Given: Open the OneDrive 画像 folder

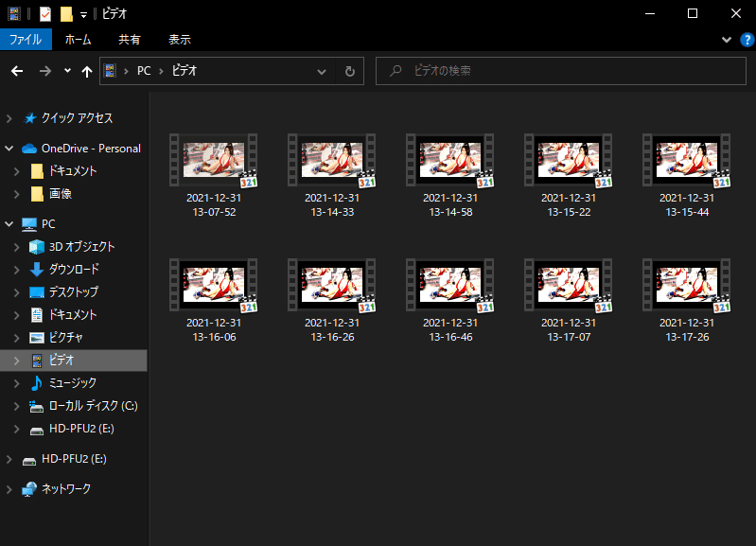Looking at the screenshot, I should point(60,194).
